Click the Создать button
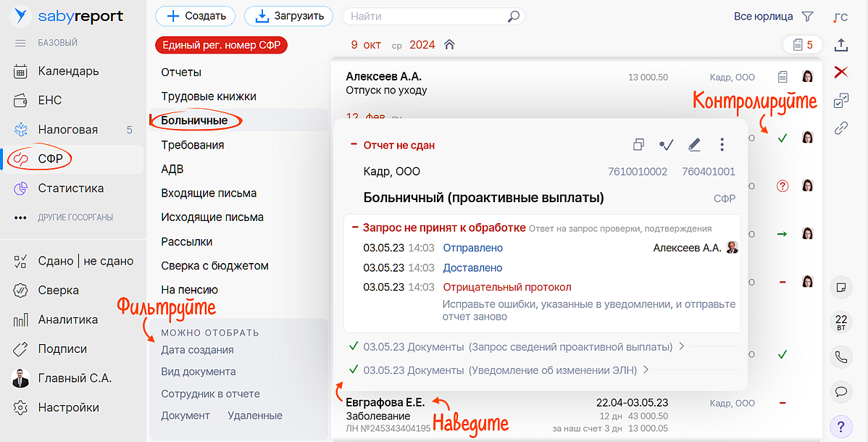The image size is (868, 442). [x=196, y=16]
